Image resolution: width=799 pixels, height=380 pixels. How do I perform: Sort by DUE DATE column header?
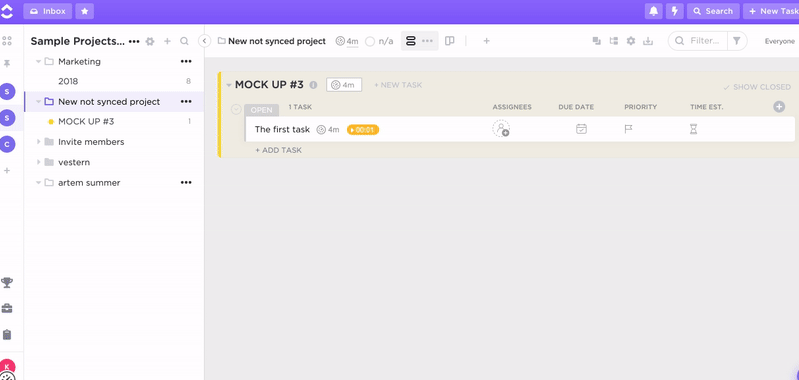tap(576, 107)
